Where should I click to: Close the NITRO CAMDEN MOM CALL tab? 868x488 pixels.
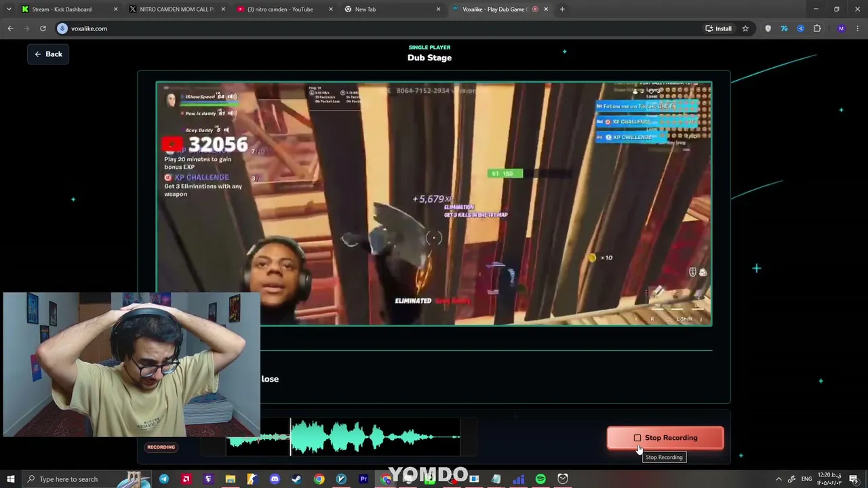point(223,9)
